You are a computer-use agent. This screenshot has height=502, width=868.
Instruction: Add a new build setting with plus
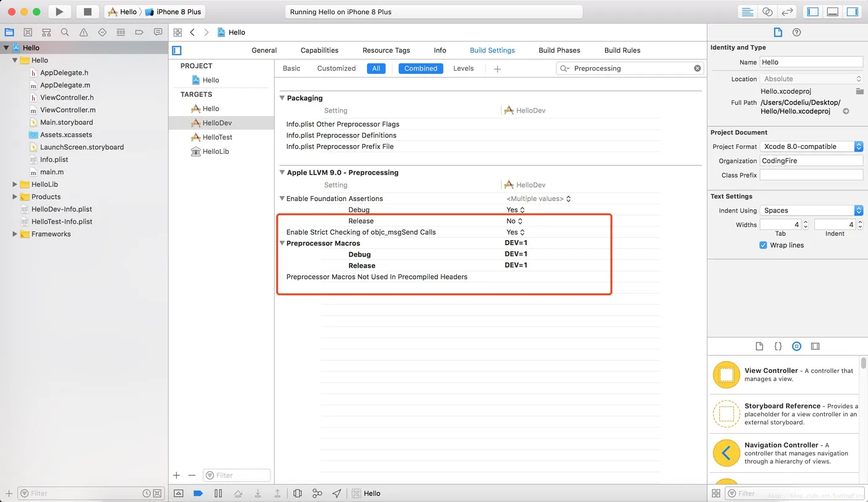497,69
